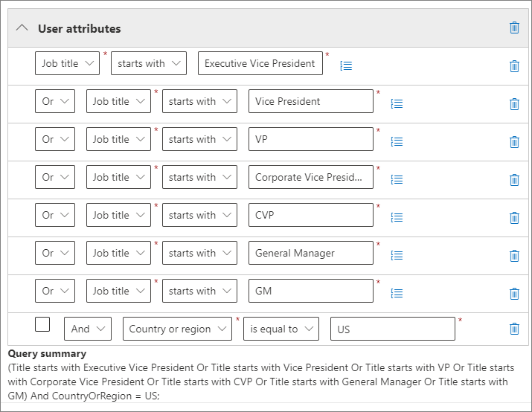This screenshot has height=412, width=532.
Task: Open value list icon next to VP
Action: pyautogui.click(x=397, y=141)
